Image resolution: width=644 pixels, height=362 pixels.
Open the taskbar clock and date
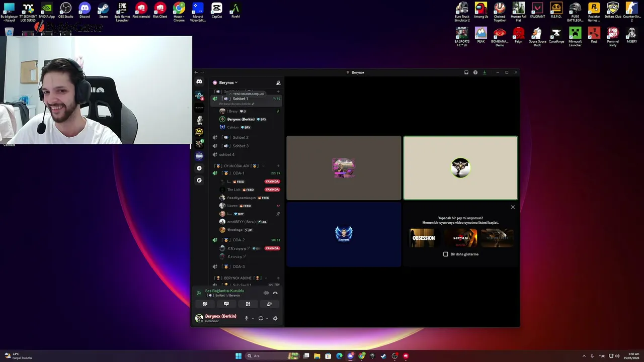click(631, 356)
